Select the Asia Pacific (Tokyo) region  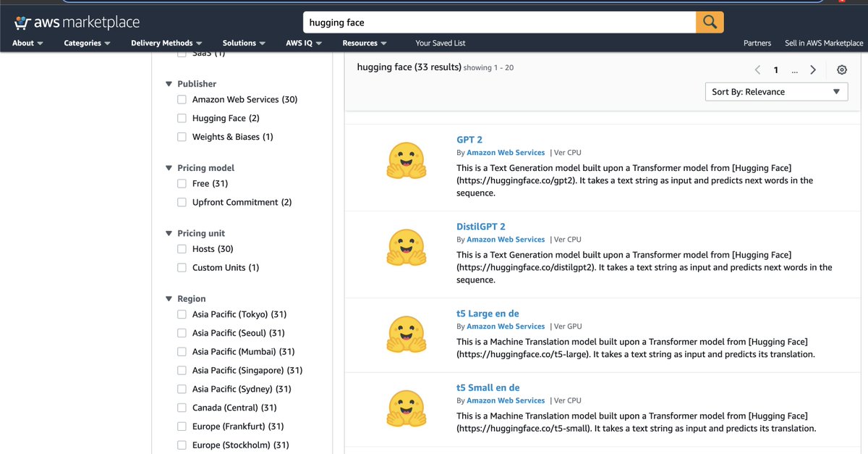[182, 314]
